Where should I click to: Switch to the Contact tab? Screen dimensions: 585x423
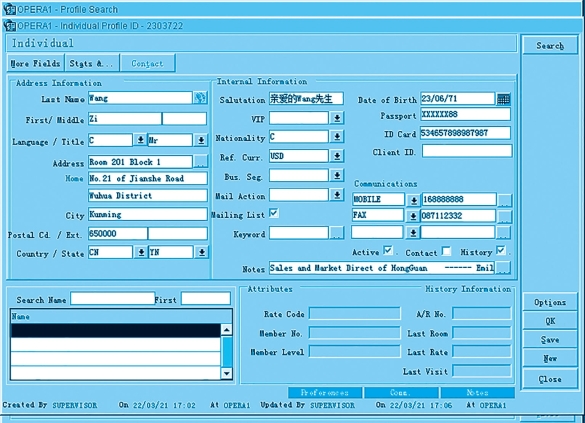point(147,63)
